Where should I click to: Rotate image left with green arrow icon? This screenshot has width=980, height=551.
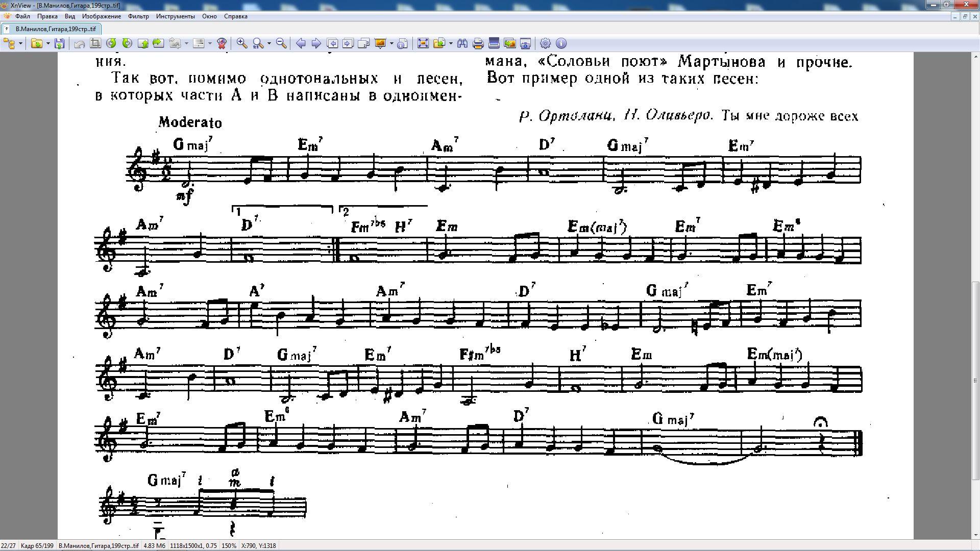pos(111,43)
